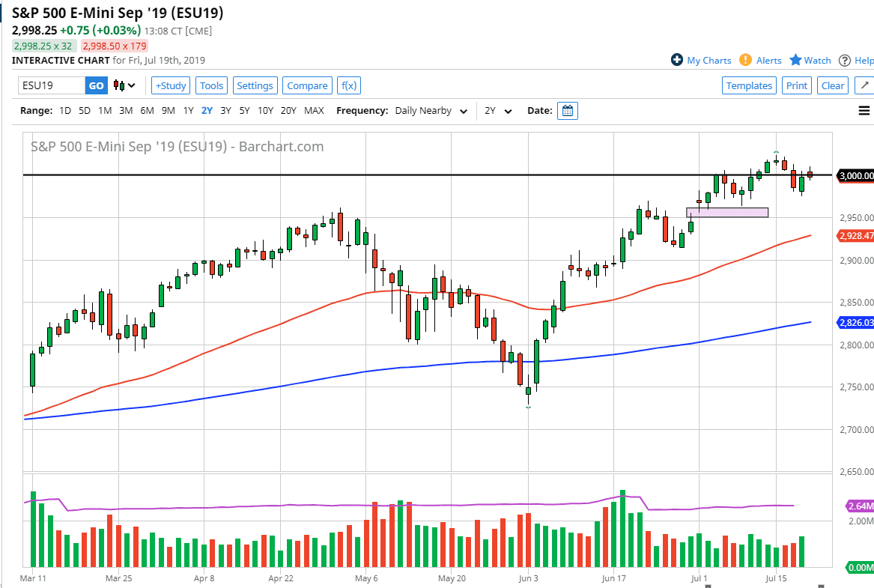Click inside the ESU19 symbol field

pyautogui.click(x=49, y=85)
